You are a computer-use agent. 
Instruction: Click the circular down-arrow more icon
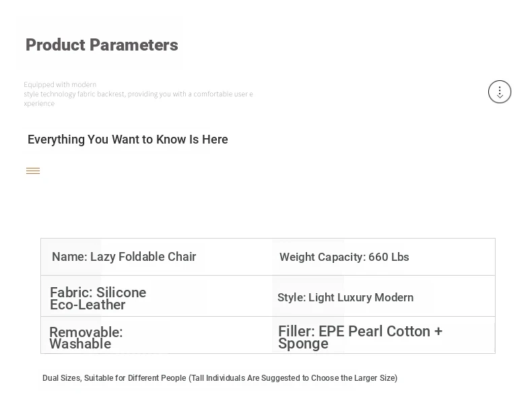click(x=500, y=92)
